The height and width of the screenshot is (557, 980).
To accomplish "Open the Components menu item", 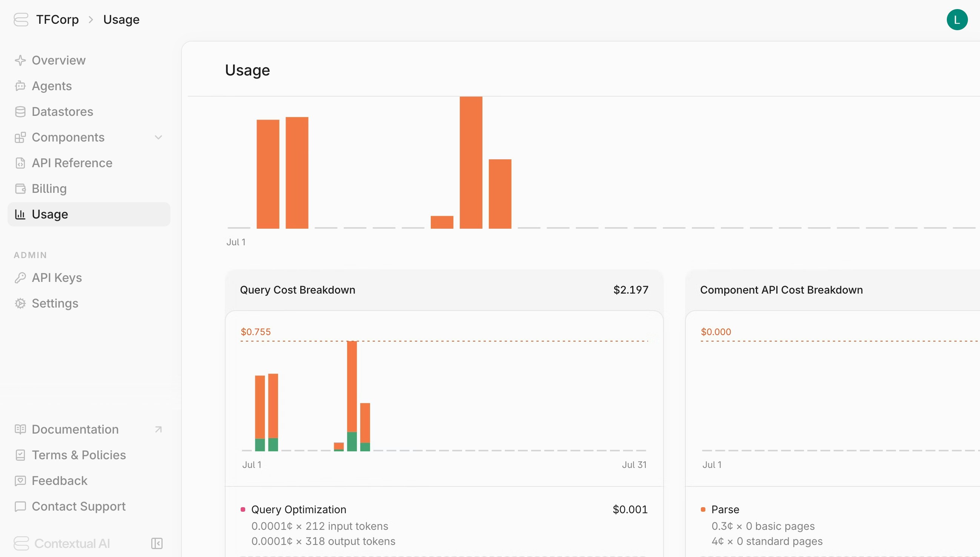I will pos(68,137).
